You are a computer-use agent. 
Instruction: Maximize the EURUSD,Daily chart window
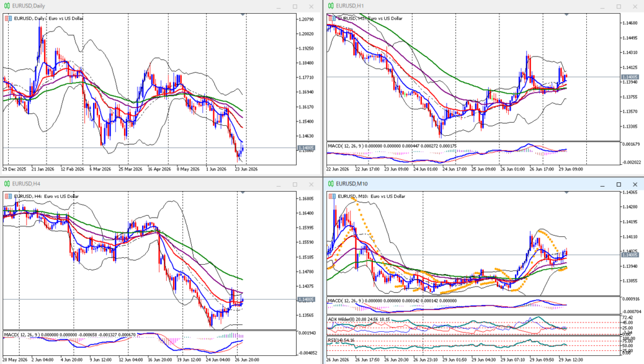point(295,6)
